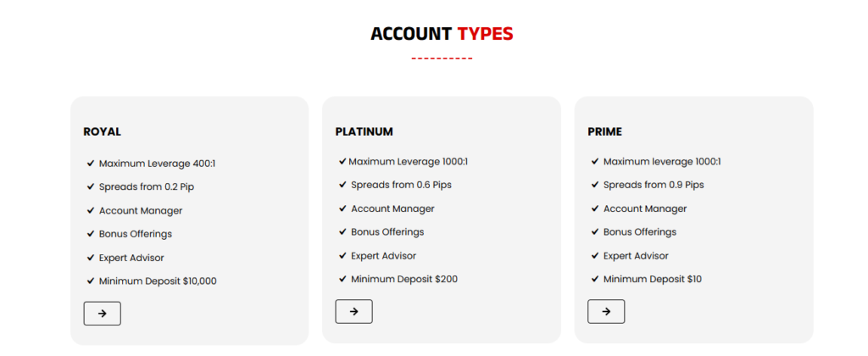
Task: Select the PRIME account heading
Action: [604, 132]
